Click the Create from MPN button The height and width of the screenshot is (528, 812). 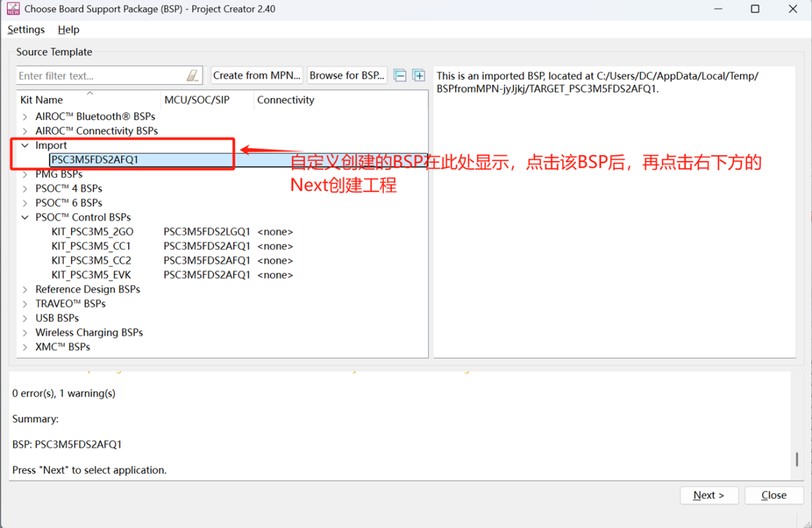click(256, 76)
